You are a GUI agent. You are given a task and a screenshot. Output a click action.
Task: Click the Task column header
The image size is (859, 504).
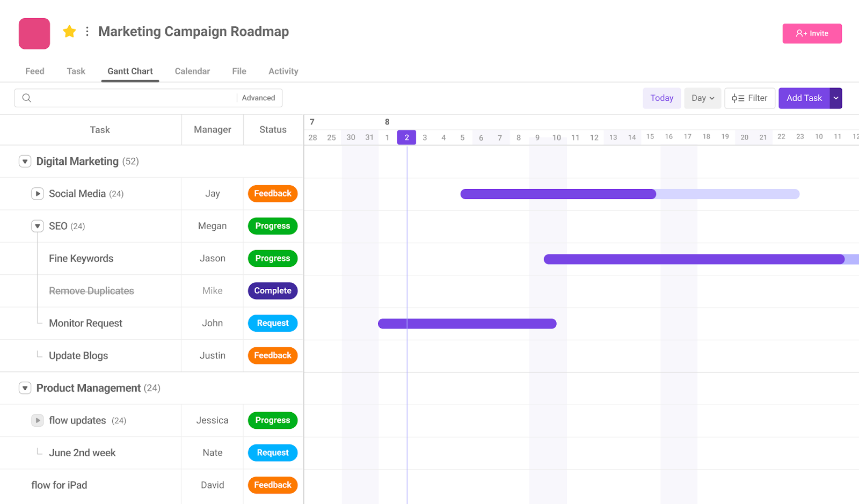click(100, 129)
